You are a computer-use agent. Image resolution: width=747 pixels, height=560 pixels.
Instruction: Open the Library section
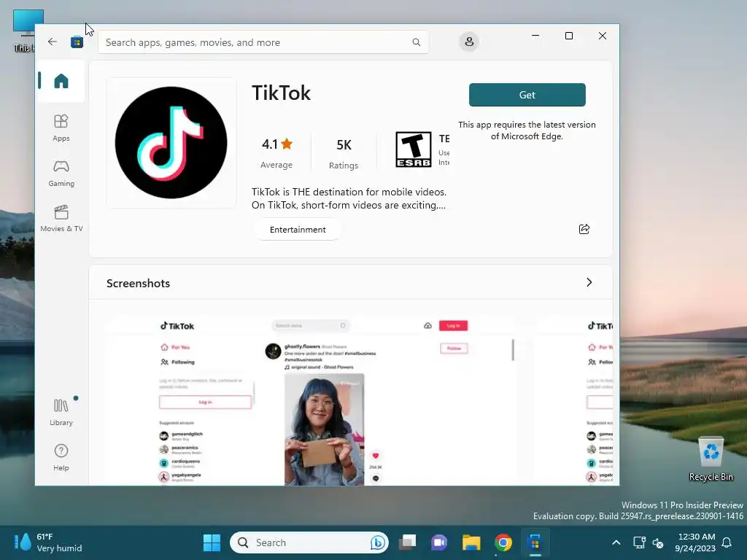(x=61, y=413)
